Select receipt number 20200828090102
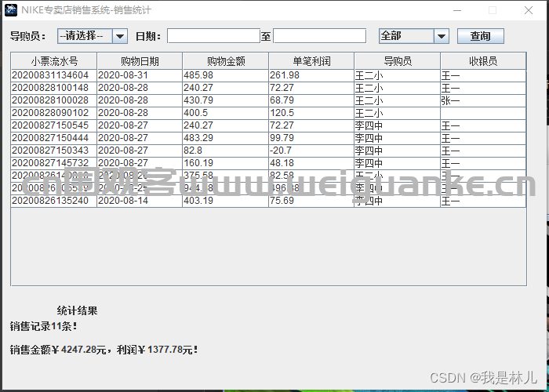 54,113
